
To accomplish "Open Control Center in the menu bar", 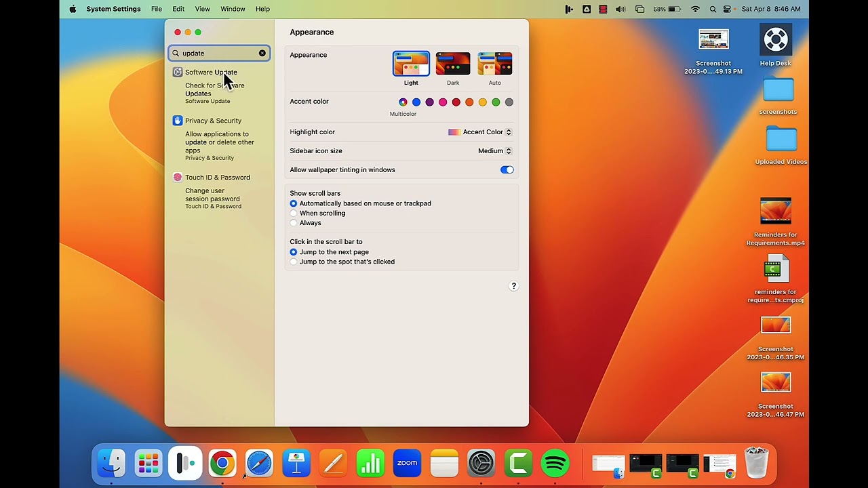I will click(x=728, y=9).
